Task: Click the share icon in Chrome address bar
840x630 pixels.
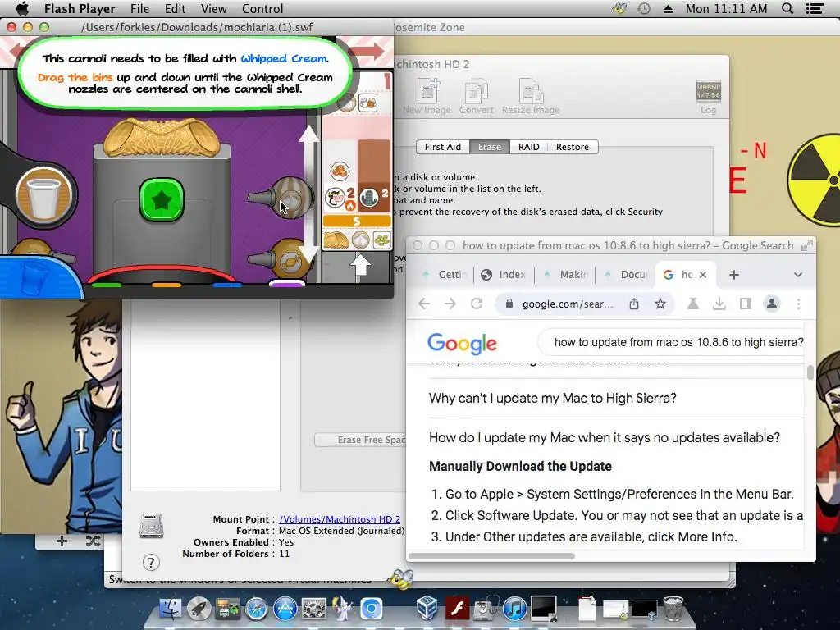Action: [634, 304]
